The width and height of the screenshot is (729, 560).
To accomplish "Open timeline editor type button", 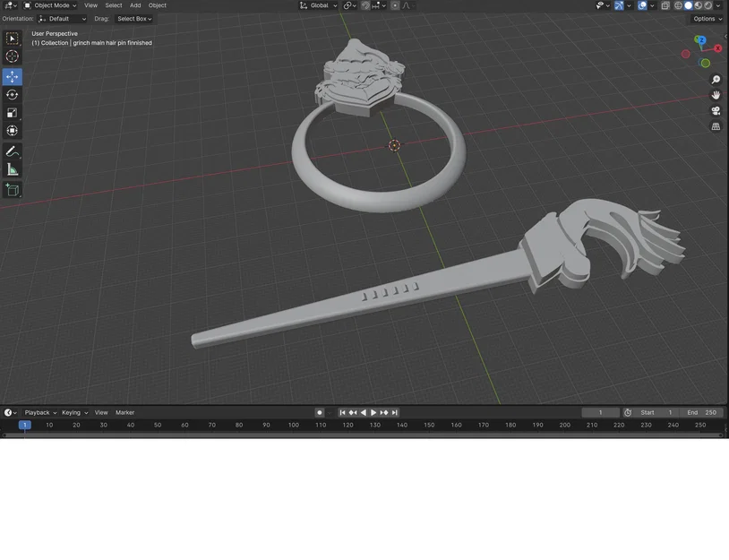I will pos(10,412).
